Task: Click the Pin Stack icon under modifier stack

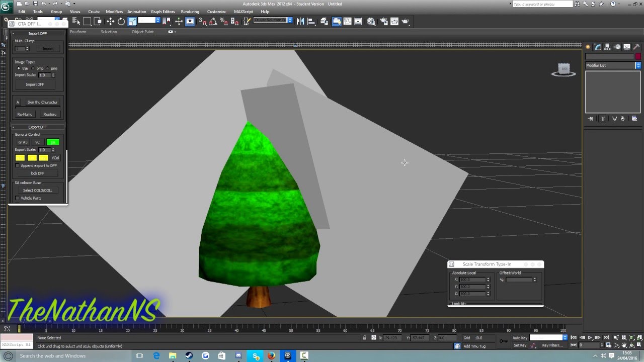Action: (591, 119)
